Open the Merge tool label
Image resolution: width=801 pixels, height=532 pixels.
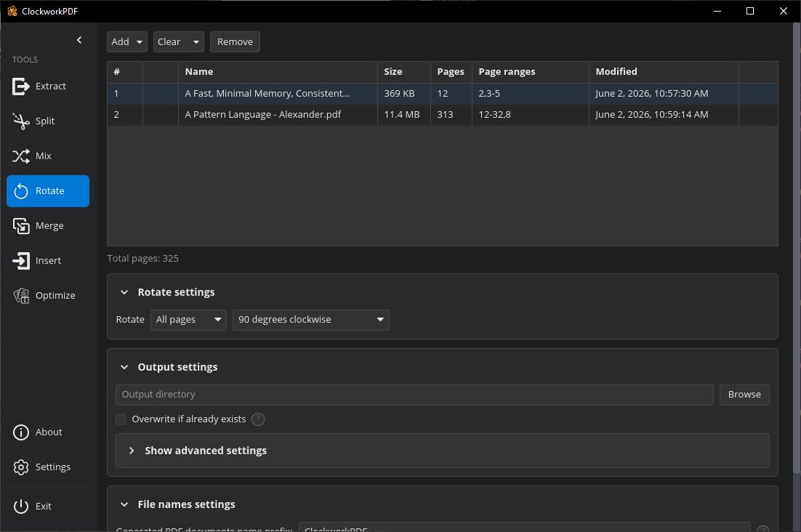click(x=49, y=226)
